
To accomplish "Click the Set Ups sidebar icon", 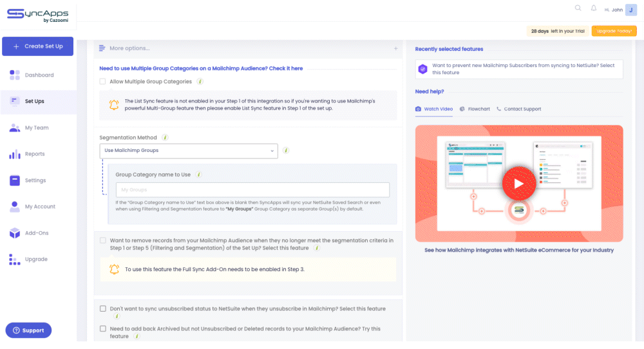I will click(x=15, y=101).
